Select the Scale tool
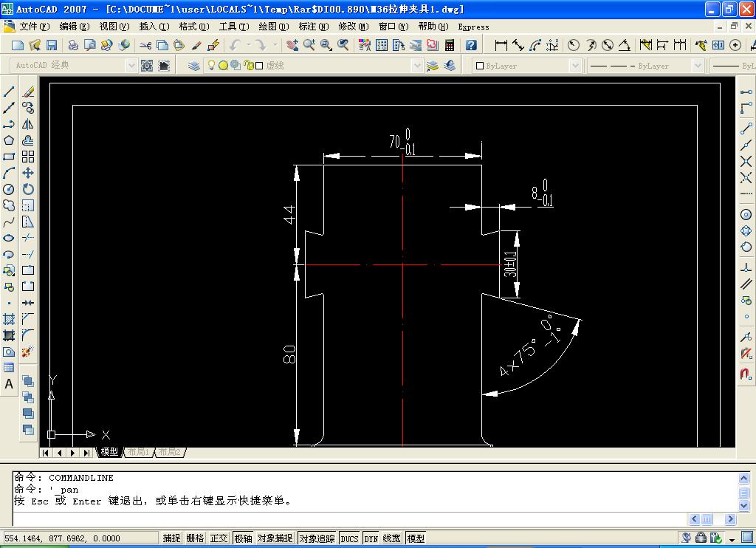This screenshot has height=548, width=756. pos(28,205)
